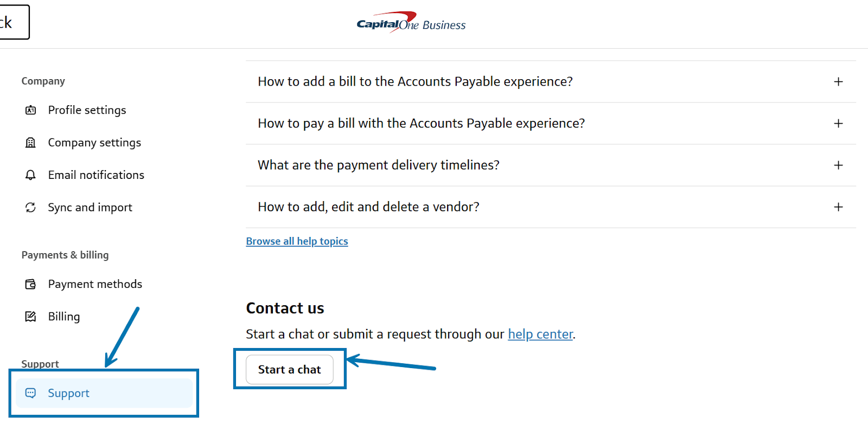Open Profile settings menu item

click(x=87, y=111)
